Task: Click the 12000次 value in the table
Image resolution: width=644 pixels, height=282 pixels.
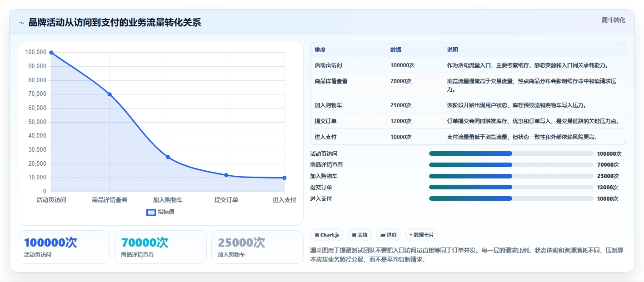Action: pyautogui.click(x=401, y=121)
